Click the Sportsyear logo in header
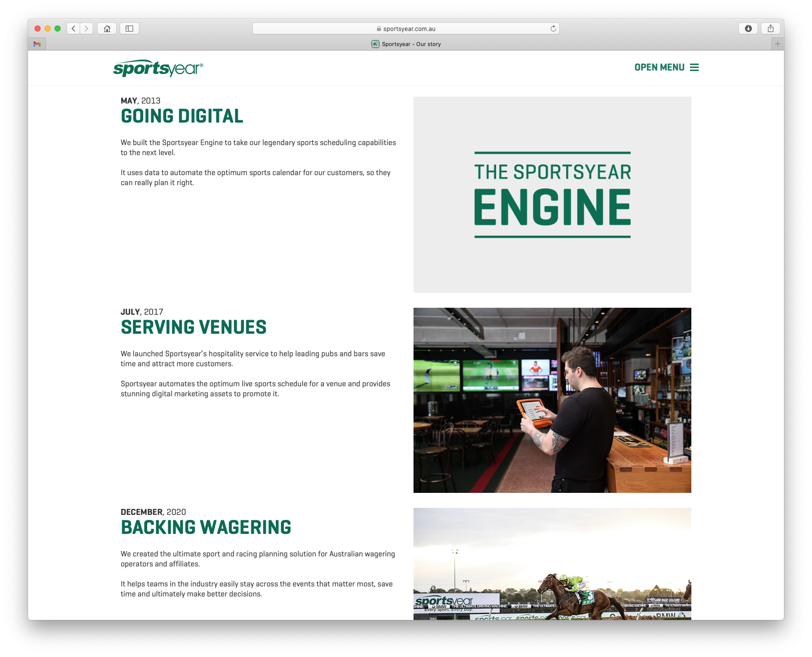 click(x=158, y=68)
